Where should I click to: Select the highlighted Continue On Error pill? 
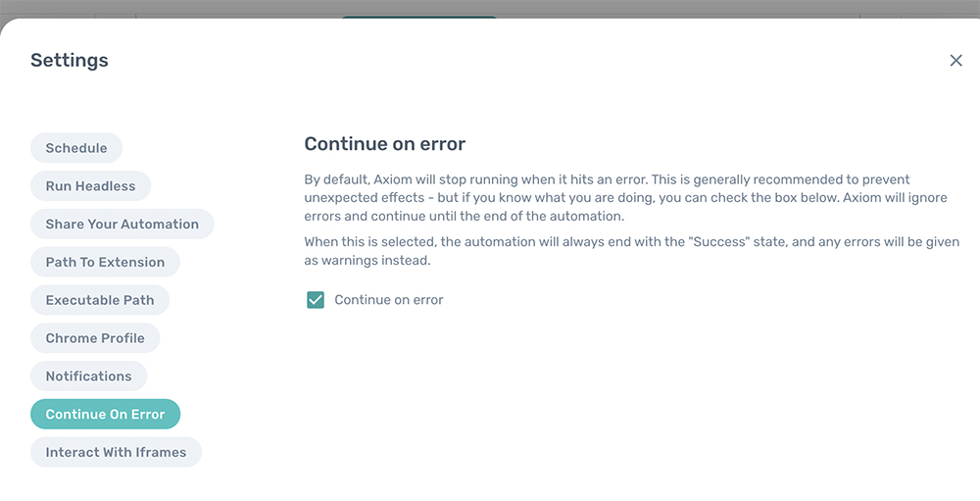(x=105, y=415)
